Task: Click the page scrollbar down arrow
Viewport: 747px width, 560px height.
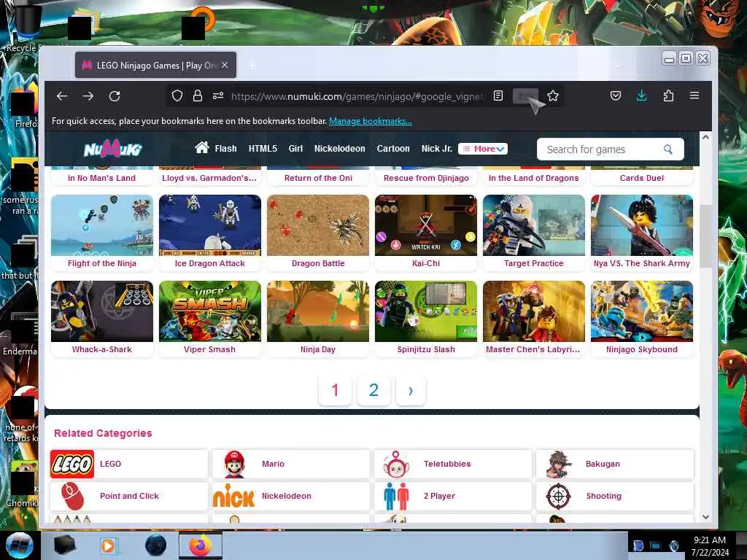Action: pos(705,517)
